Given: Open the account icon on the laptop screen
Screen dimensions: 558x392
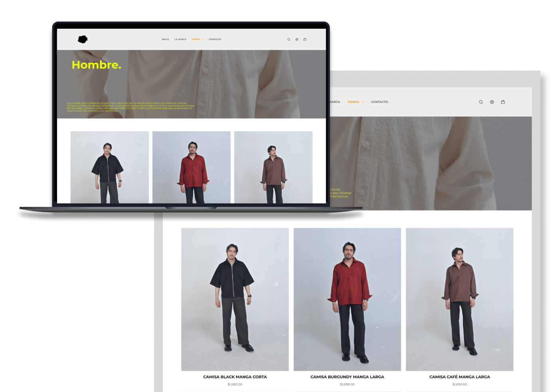Looking at the screenshot, I should tap(297, 39).
